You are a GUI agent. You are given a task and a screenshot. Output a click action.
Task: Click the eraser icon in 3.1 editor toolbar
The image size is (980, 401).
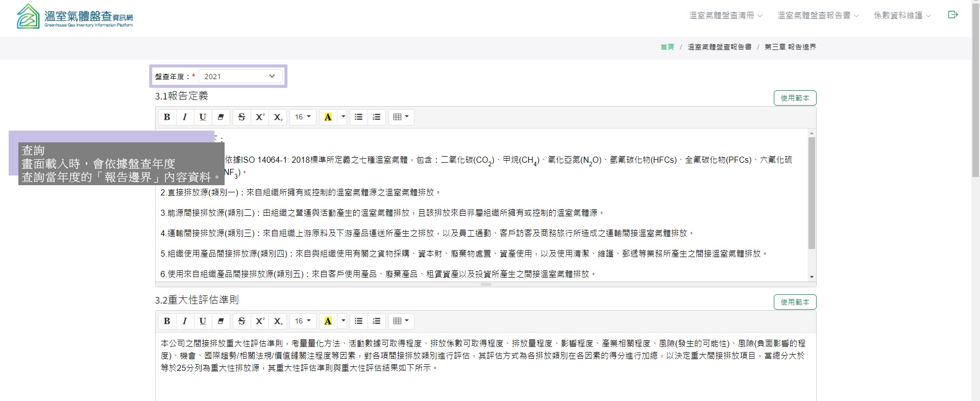coord(220,117)
